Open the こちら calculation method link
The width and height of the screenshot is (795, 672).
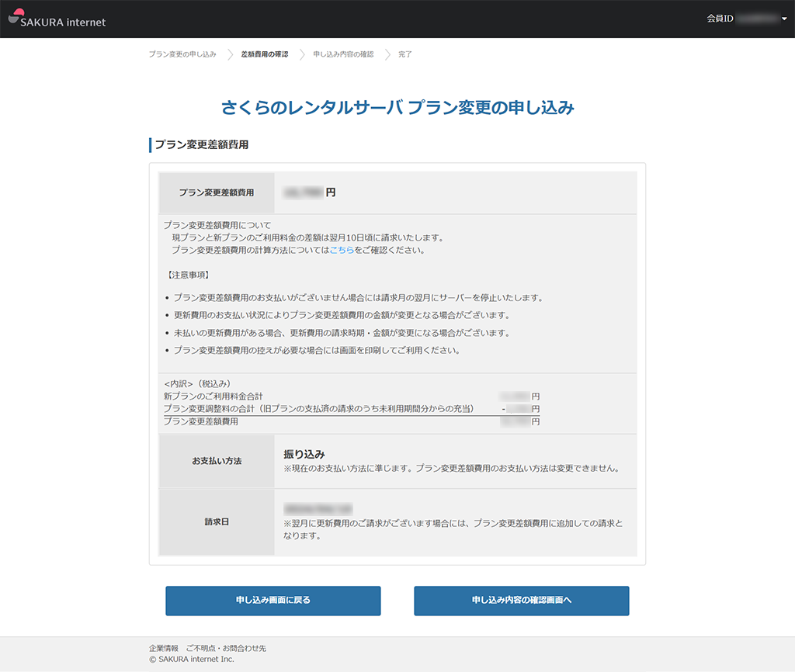pyautogui.click(x=342, y=250)
